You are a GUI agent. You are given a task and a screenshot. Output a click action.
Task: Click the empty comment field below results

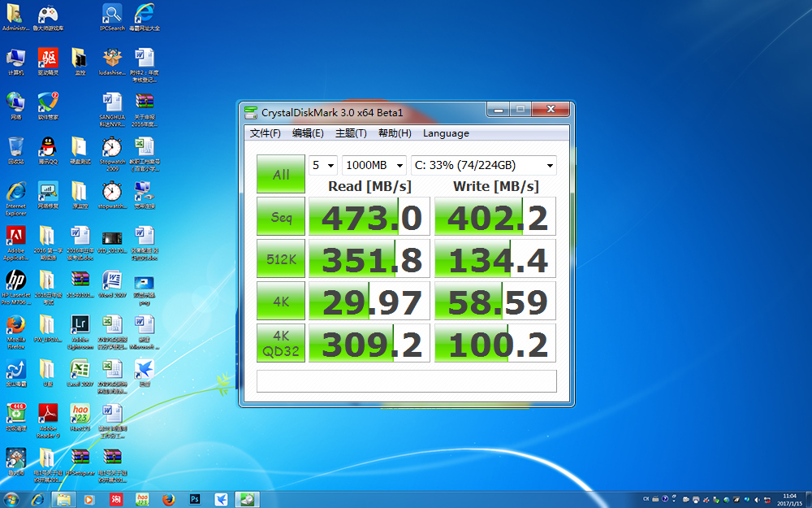tap(406, 381)
